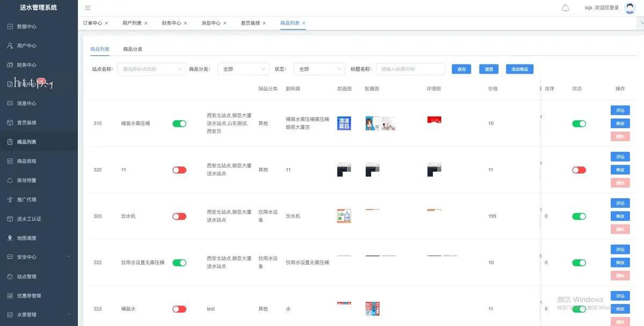Open notifications via the bell icon
644x326 pixels.
(565, 8)
